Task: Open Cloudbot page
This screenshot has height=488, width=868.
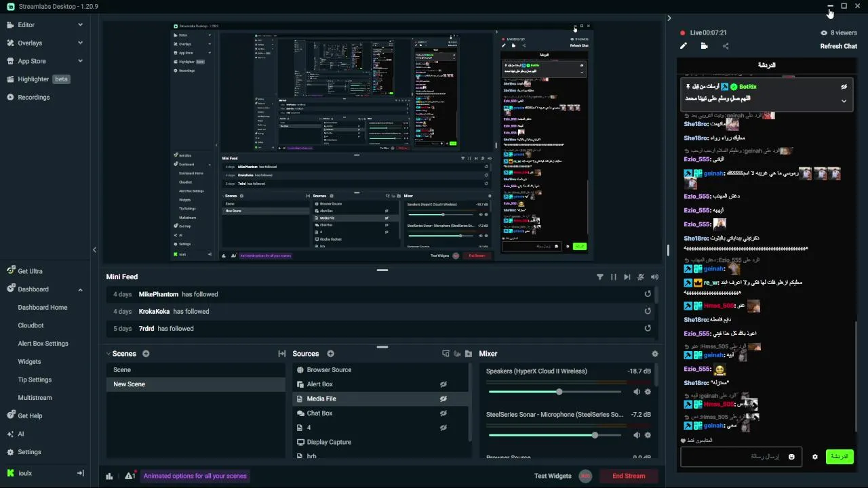Action: point(31,325)
